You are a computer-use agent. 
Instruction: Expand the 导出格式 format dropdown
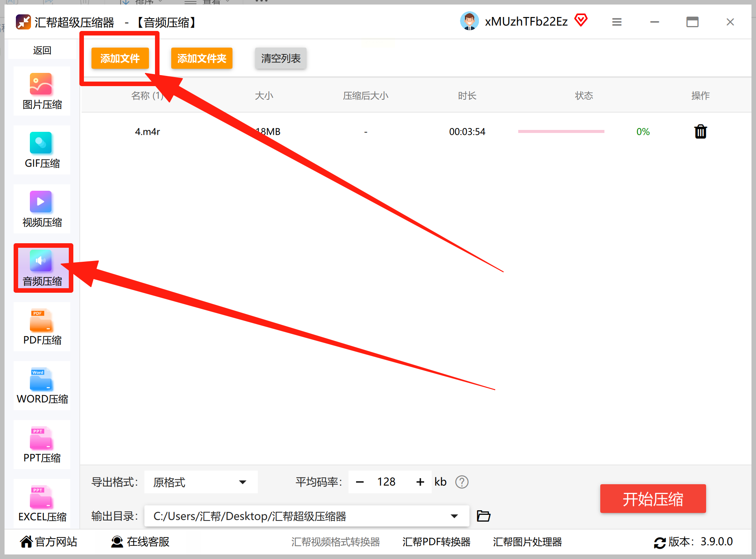(243, 482)
